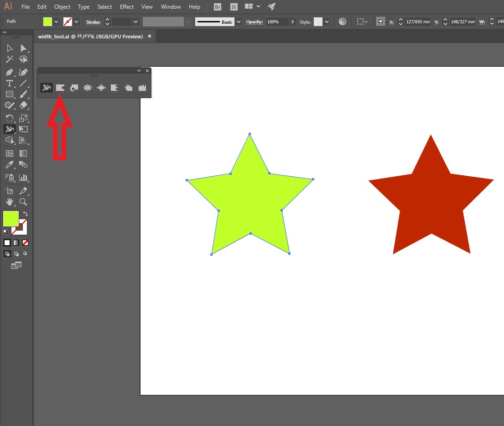Open the Object menu
The image size is (504, 426).
point(62,7)
